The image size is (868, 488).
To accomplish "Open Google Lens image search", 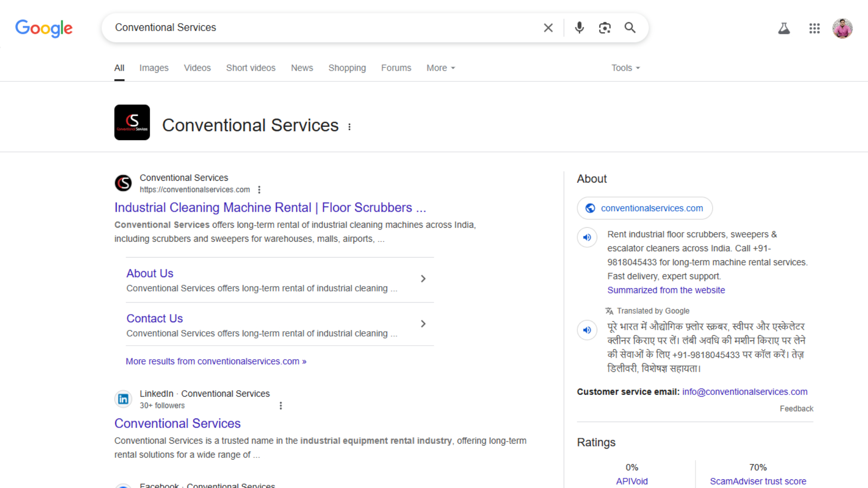I will pos(604,28).
